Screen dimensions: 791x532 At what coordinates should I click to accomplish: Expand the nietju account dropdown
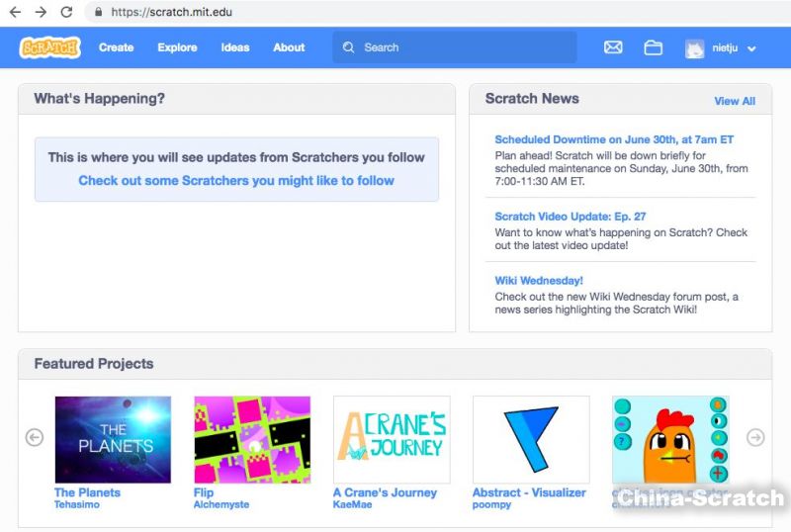[722, 47]
